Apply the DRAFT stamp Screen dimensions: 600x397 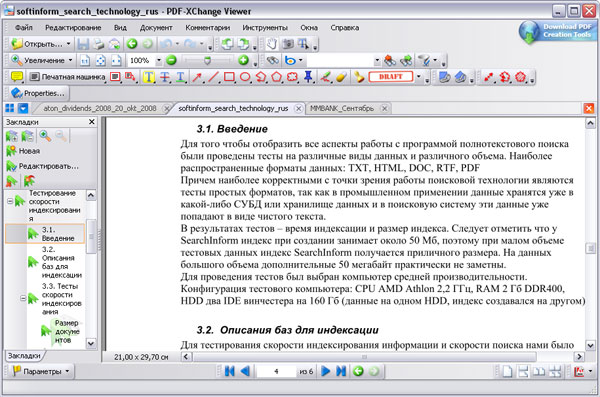[391, 77]
